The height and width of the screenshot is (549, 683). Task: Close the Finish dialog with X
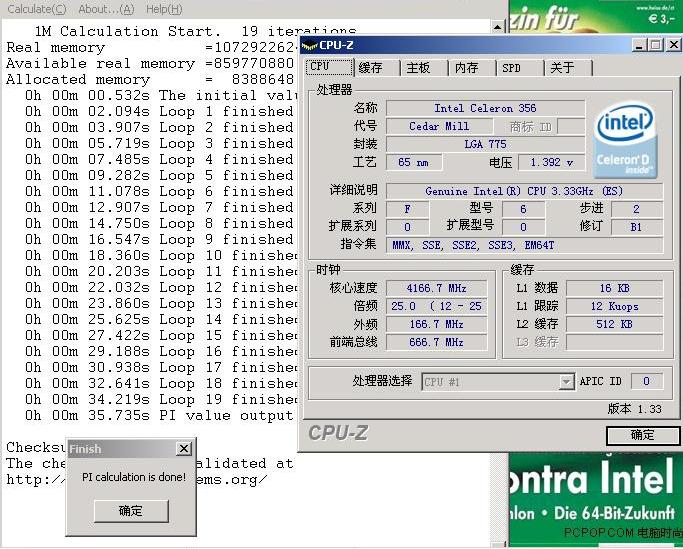click(184, 448)
